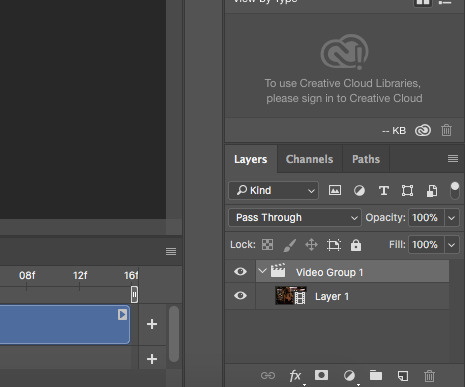Viewport: 465px width, 387px height.
Task: Click the Libraries panel trash icon
Action: [x=446, y=130]
